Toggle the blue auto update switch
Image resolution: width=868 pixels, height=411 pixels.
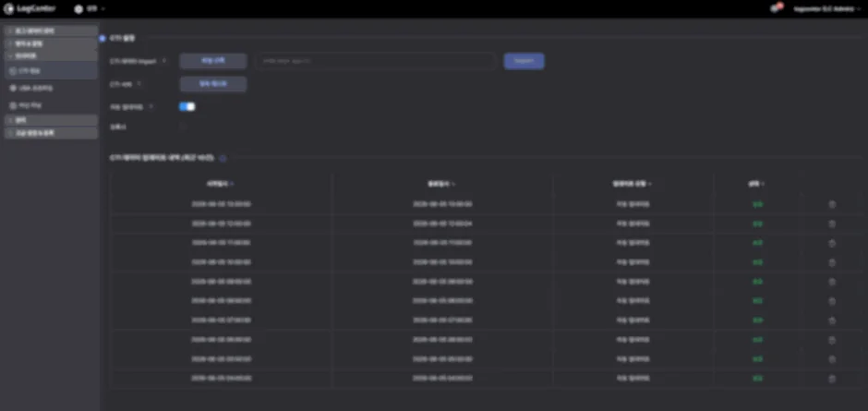[187, 106]
